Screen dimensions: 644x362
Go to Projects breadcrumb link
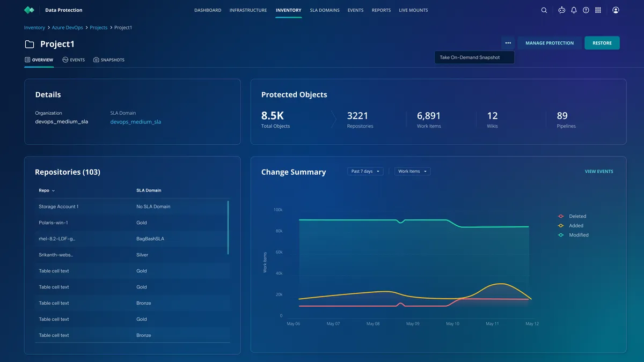coord(98,27)
